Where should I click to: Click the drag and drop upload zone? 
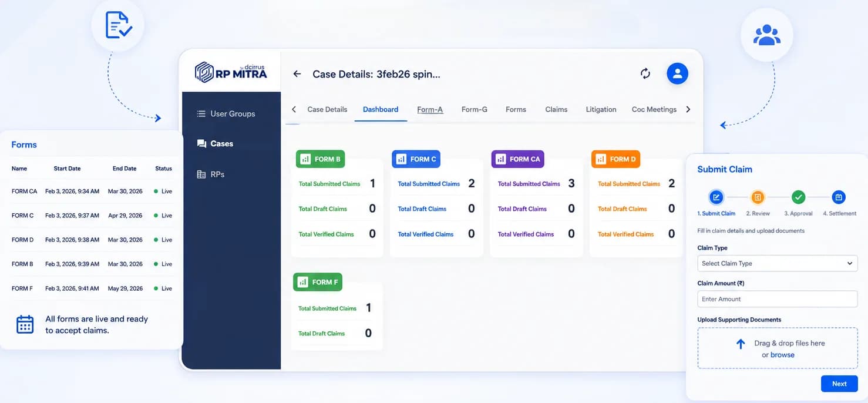[x=777, y=348]
